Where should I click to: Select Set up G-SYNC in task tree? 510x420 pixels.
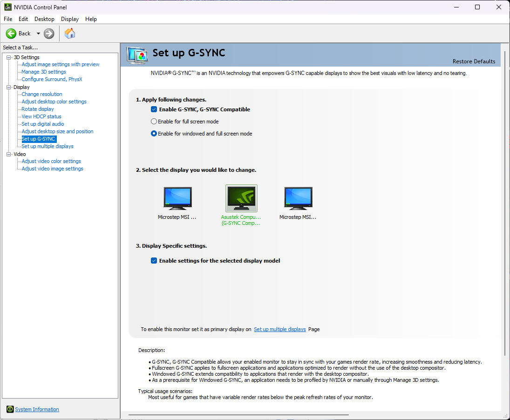38,139
